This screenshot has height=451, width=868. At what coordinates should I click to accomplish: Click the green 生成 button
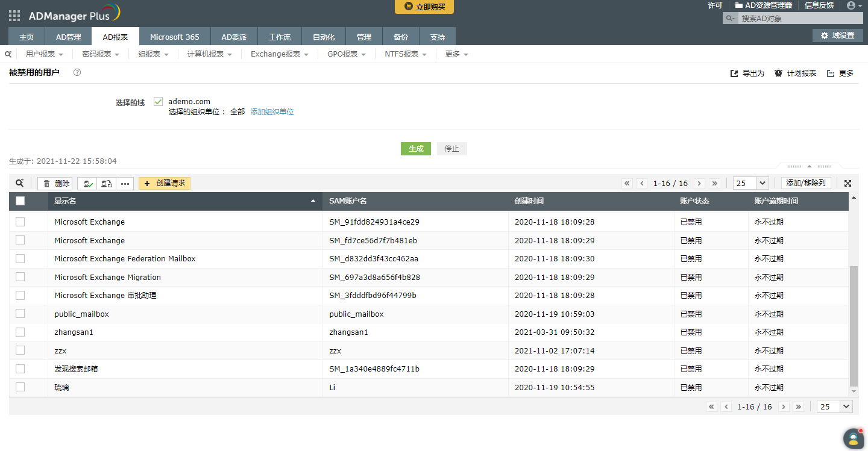tap(415, 149)
